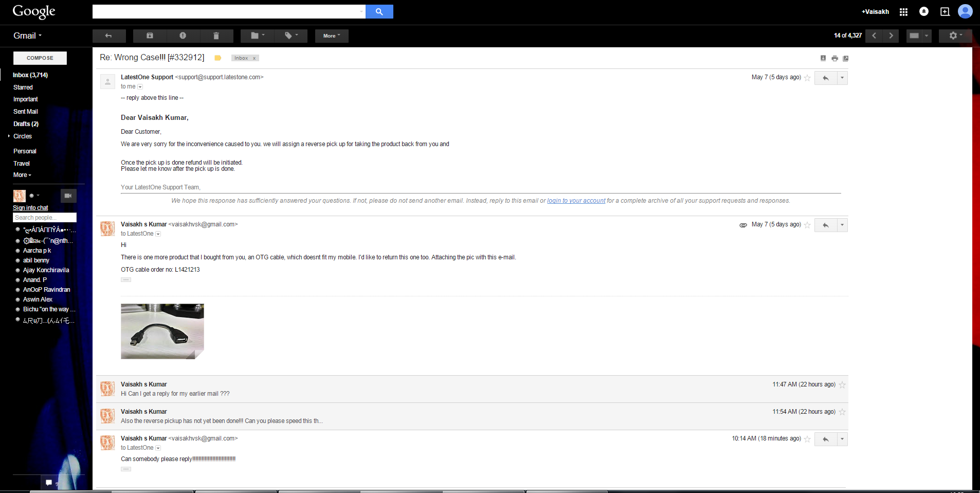
Task: Select chat contact Ajay Konchiravila
Action: pos(46,270)
